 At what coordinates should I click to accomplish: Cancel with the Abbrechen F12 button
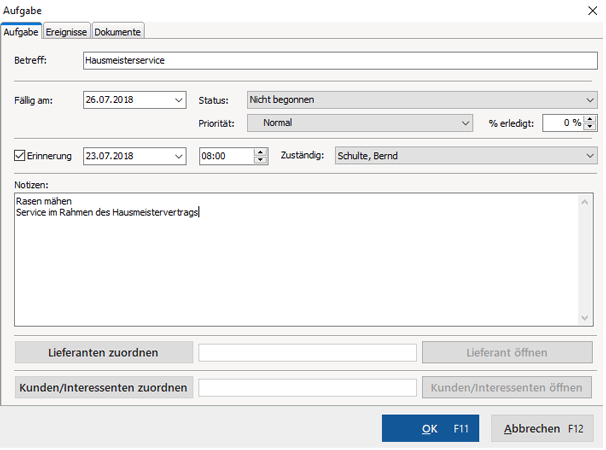tap(542, 428)
